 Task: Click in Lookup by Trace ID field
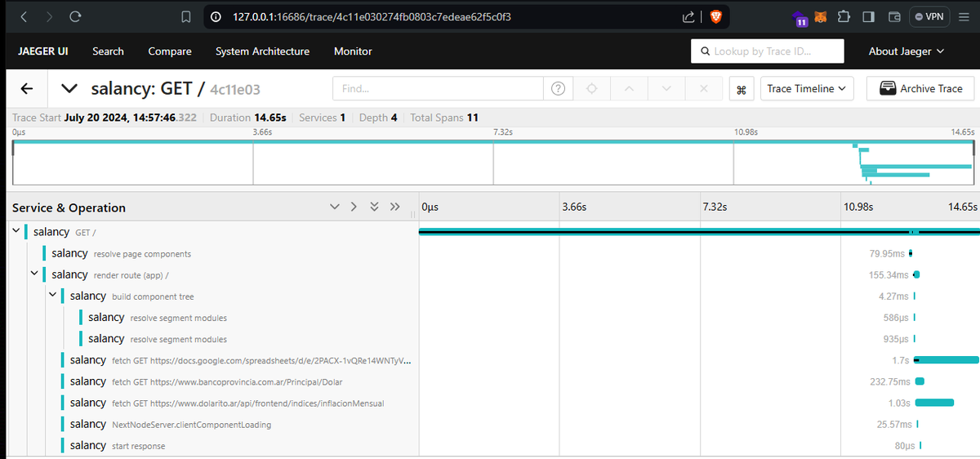(768, 51)
